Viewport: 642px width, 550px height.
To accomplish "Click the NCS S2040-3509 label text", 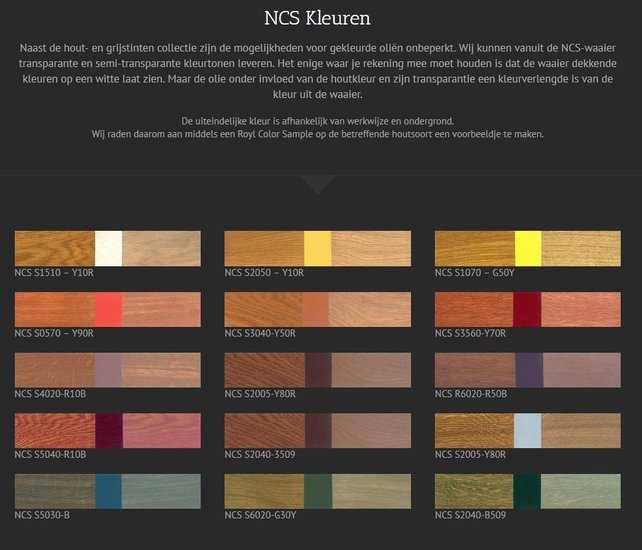I will [263, 454].
